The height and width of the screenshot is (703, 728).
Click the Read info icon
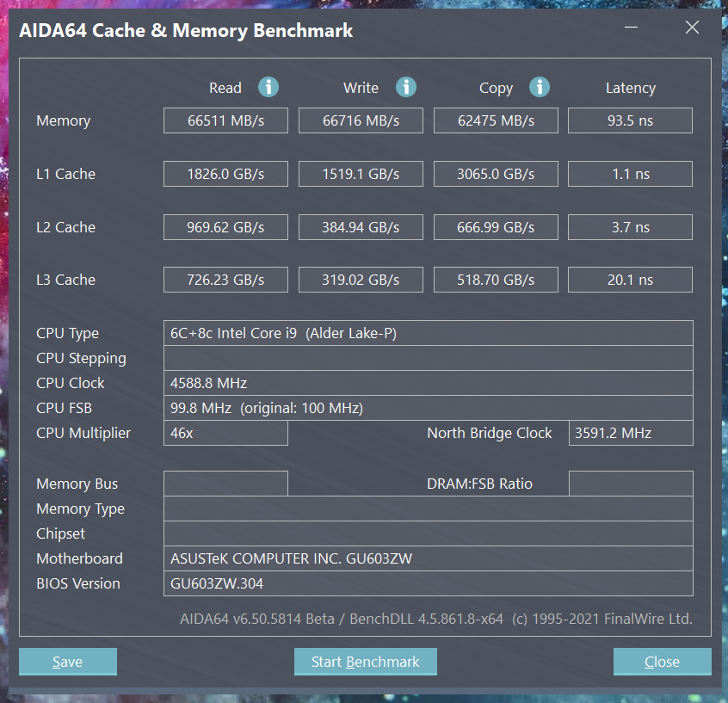click(268, 87)
